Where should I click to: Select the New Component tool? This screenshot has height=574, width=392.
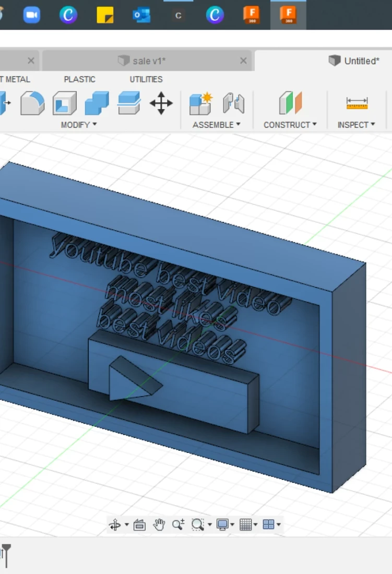200,103
